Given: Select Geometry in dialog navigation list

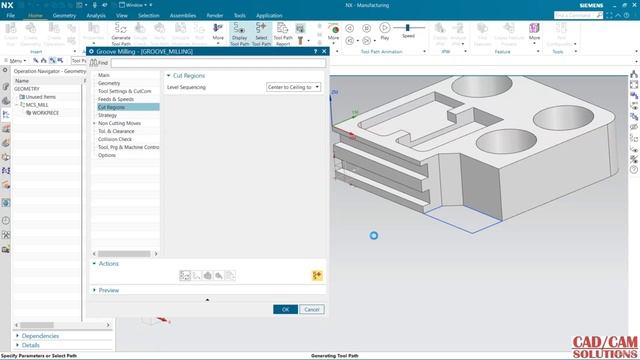Looking at the screenshot, I should (x=109, y=83).
